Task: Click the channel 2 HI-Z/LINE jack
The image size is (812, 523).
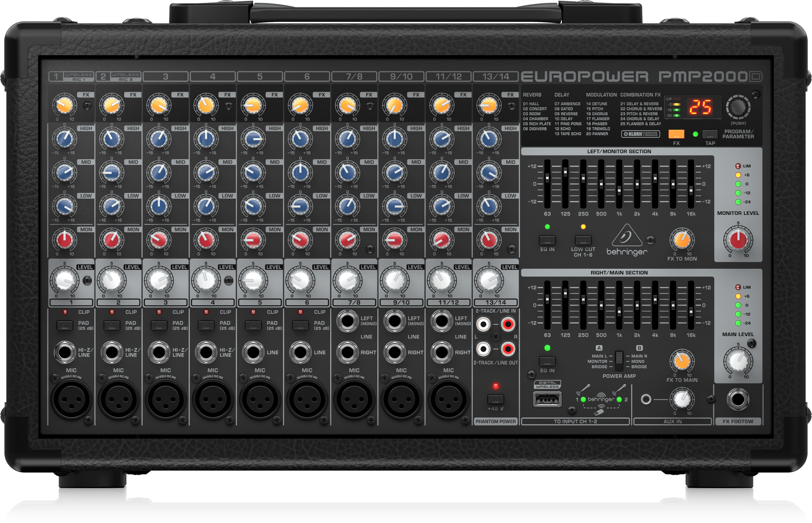Action: point(112,352)
